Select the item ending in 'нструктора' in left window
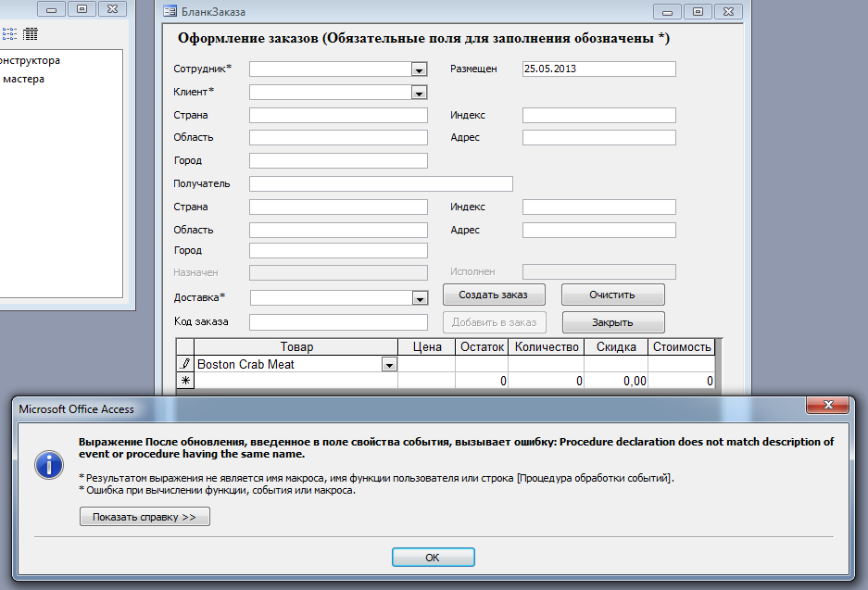Image resolution: width=868 pixels, height=590 pixels. (30, 60)
